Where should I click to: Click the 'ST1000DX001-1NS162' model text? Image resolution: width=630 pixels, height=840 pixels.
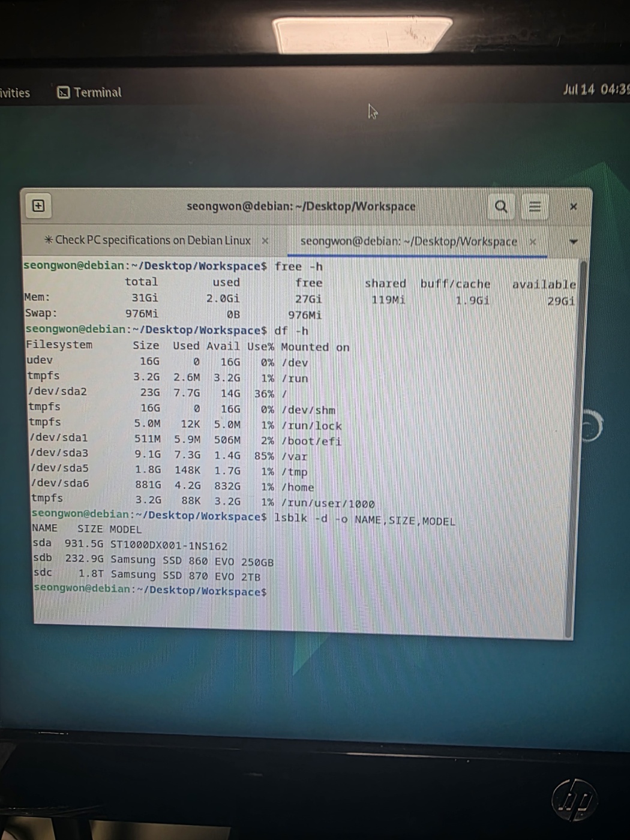pos(169,546)
